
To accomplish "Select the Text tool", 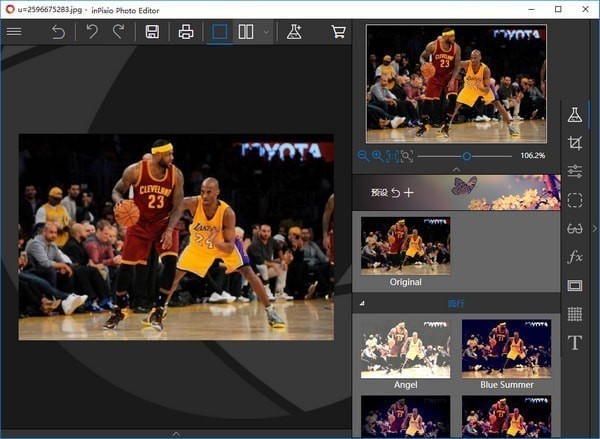I will 575,343.
